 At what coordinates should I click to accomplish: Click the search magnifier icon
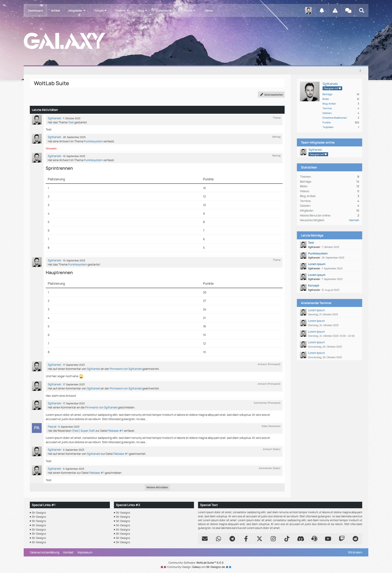coord(361,10)
